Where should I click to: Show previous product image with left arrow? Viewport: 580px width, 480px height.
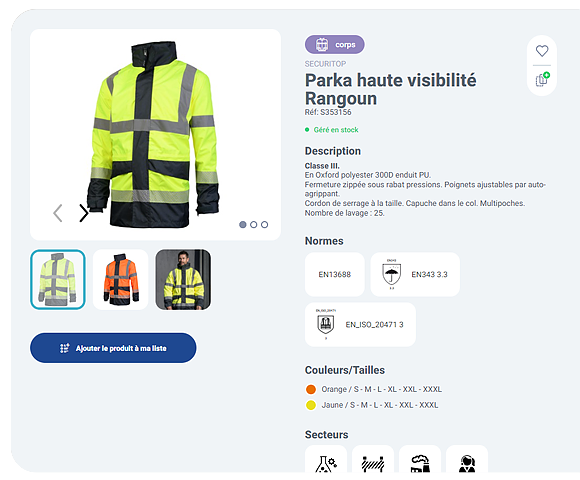coord(58,213)
